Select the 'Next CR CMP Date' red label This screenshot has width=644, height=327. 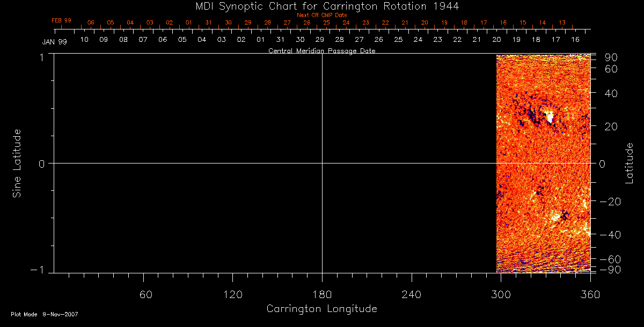tap(321, 15)
